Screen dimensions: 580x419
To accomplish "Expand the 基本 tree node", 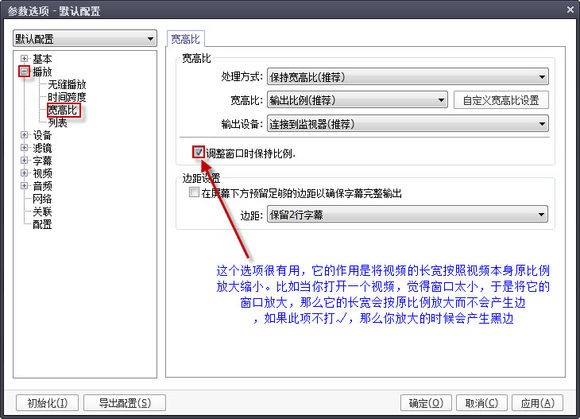I will 24,58.
